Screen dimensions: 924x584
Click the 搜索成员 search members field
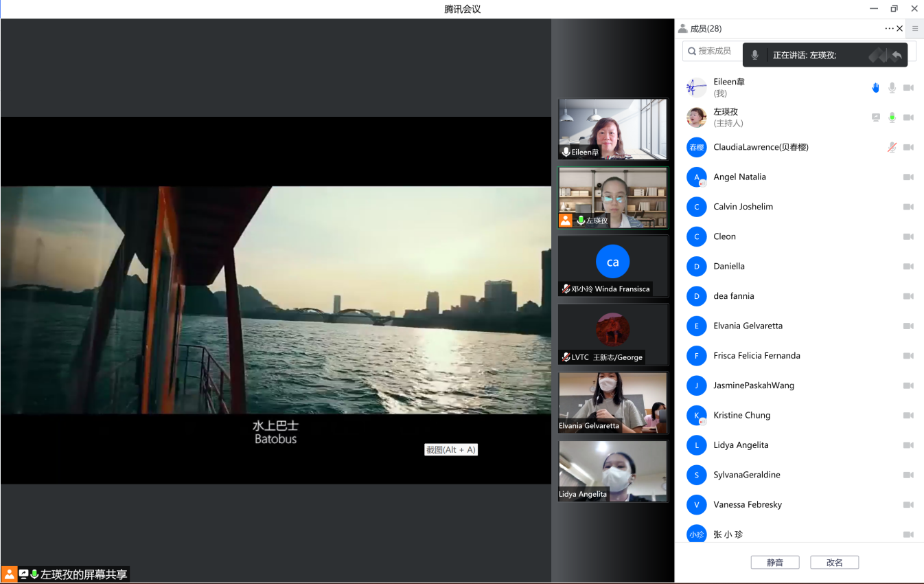pos(714,51)
